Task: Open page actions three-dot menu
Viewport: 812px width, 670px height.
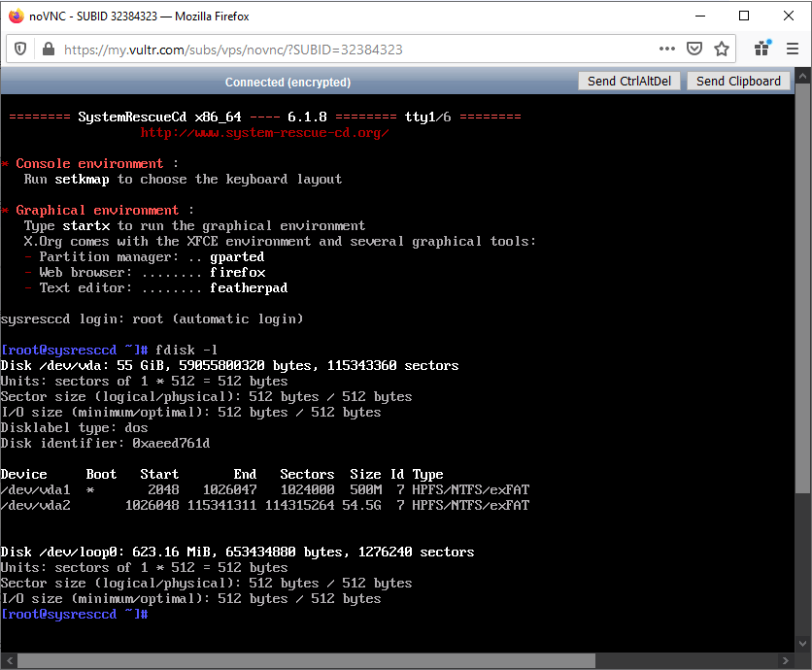Action: point(667,49)
